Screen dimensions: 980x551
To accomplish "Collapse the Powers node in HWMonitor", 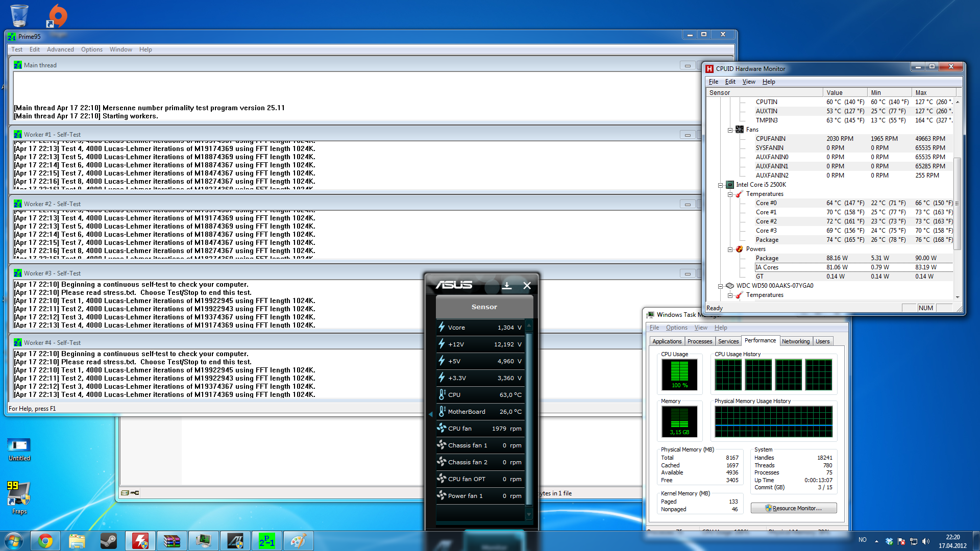I will click(730, 249).
